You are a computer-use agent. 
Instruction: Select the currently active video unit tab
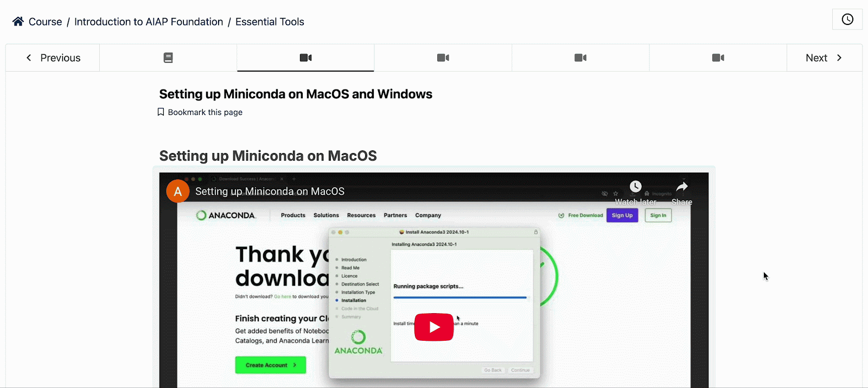(305, 58)
